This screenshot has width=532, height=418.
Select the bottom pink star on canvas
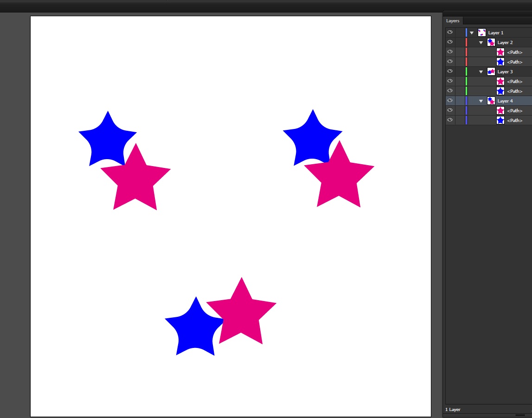(x=242, y=313)
